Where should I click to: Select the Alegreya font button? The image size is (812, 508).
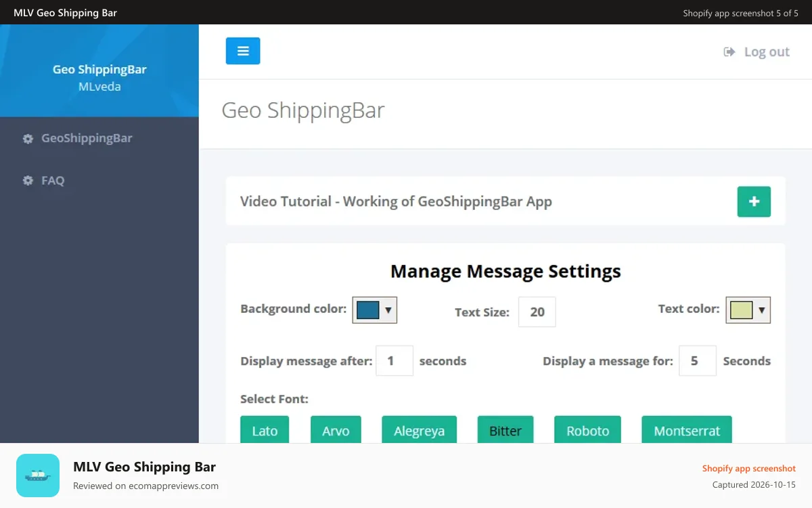point(419,430)
